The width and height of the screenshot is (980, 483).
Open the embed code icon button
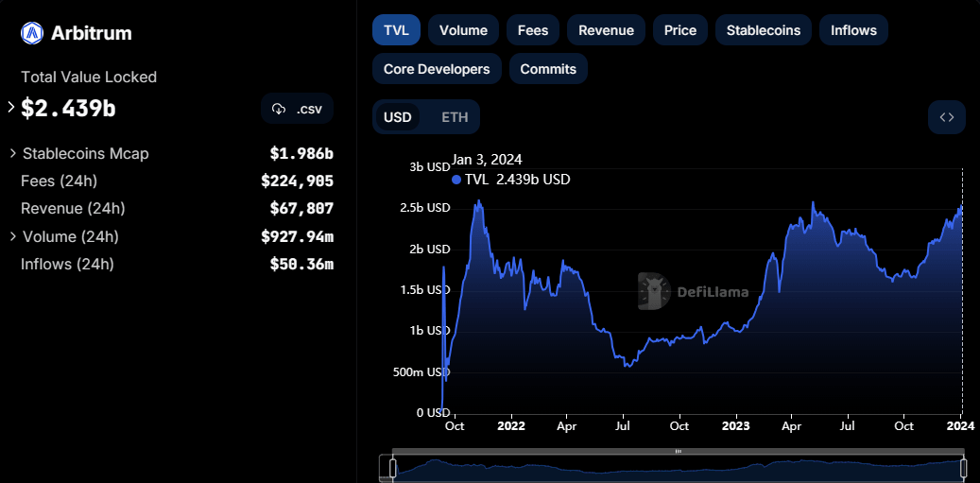pos(946,117)
